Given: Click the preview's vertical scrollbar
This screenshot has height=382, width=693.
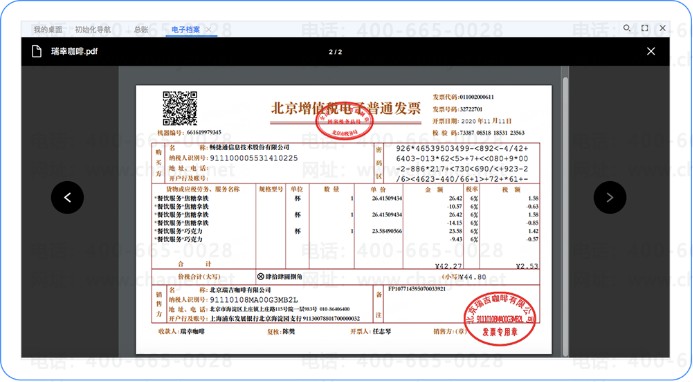Looking at the screenshot, I should point(565,217).
